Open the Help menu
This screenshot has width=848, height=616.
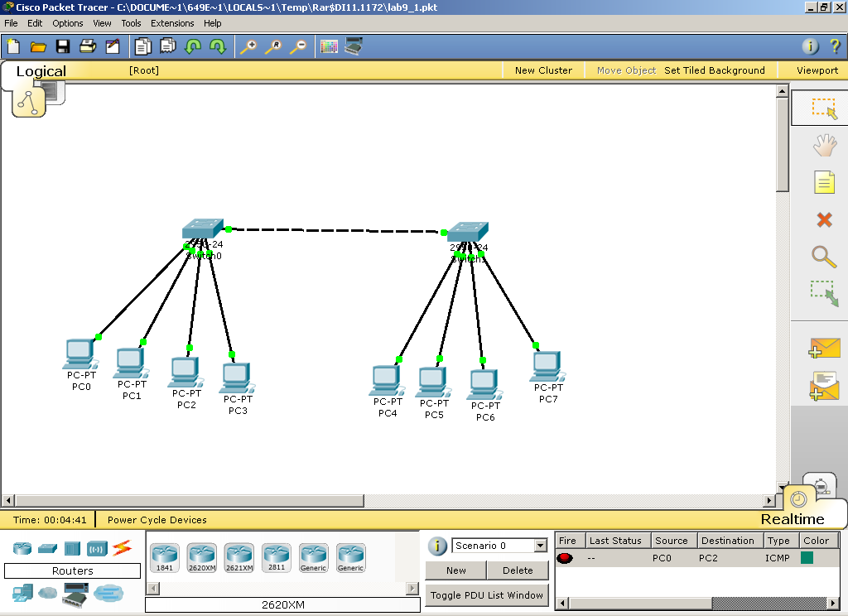coord(213,23)
